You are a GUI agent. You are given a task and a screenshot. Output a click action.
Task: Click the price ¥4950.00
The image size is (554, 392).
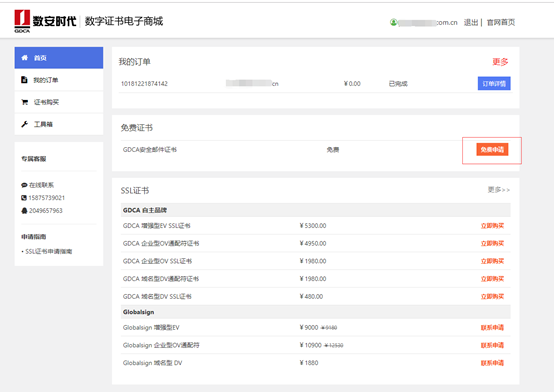coord(313,243)
